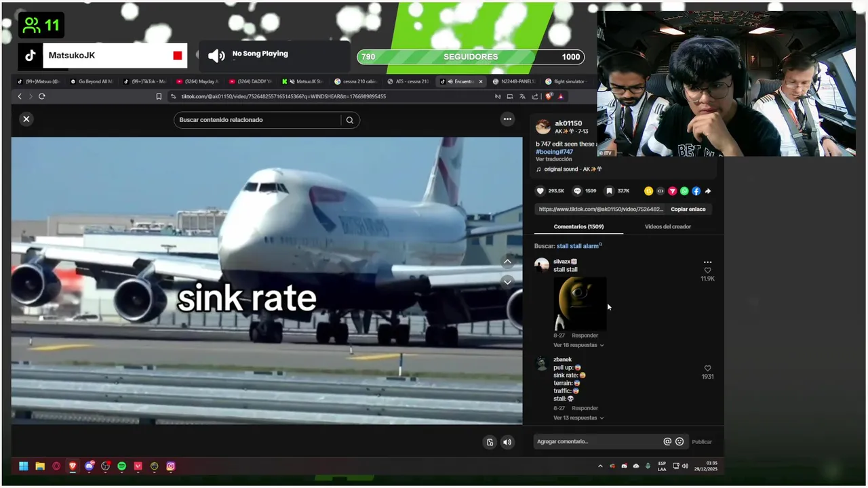The image size is (868, 488).
Task: Close the active 'Encuentra' tab
Action: [x=481, y=81]
